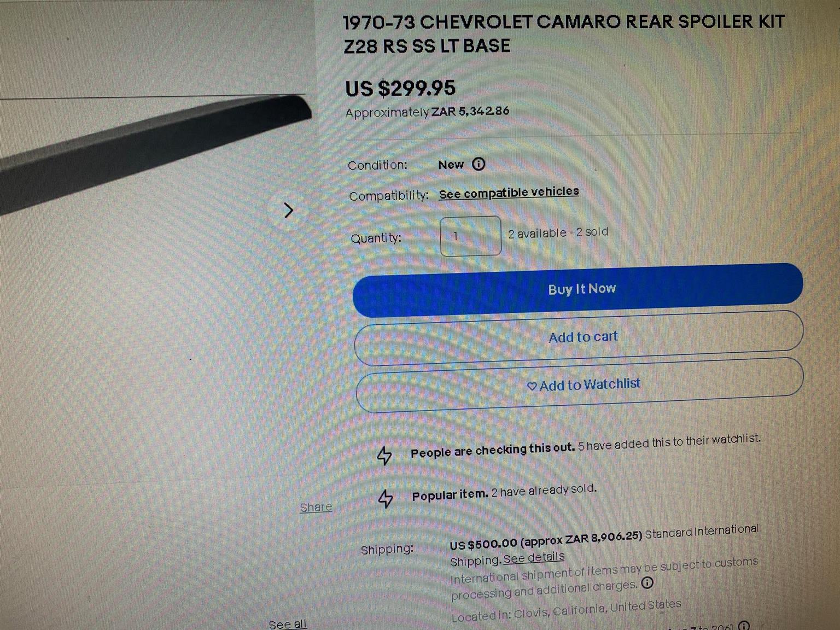
Task: Click the US $299.95 price text
Action: (400, 88)
